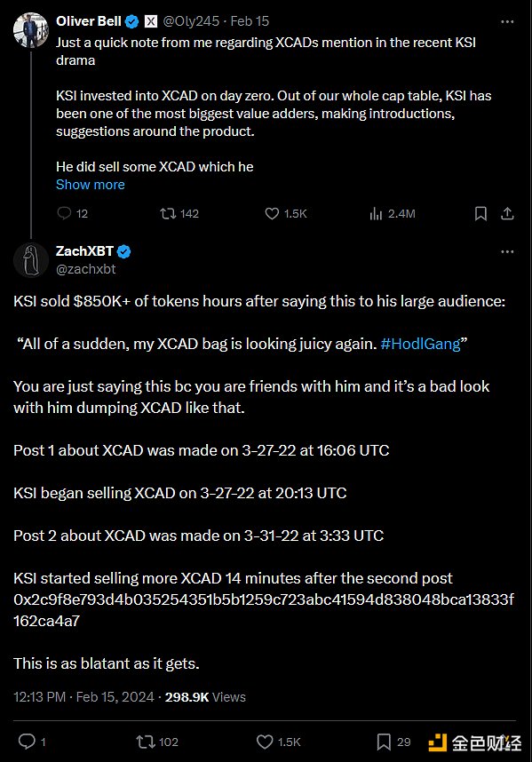Open the 12:13 PM Feb 15, 2024 timestamp
532x762 pixels.
coord(83,697)
